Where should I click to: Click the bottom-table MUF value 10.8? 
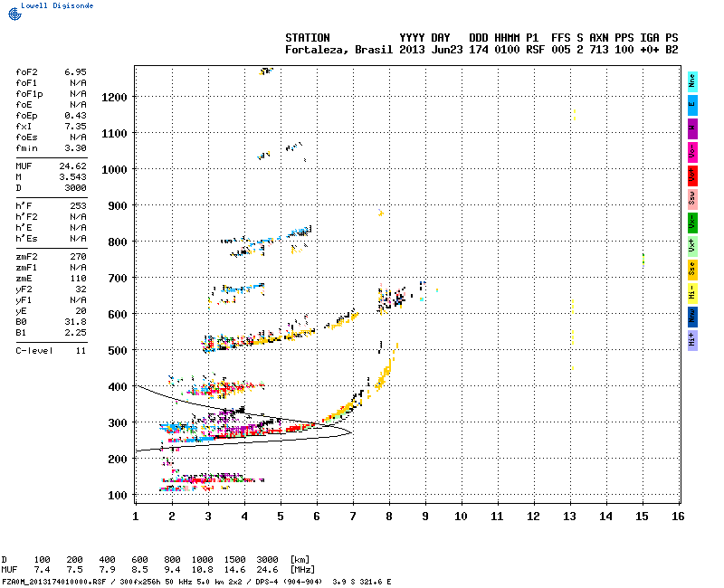pyautogui.click(x=202, y=570)
